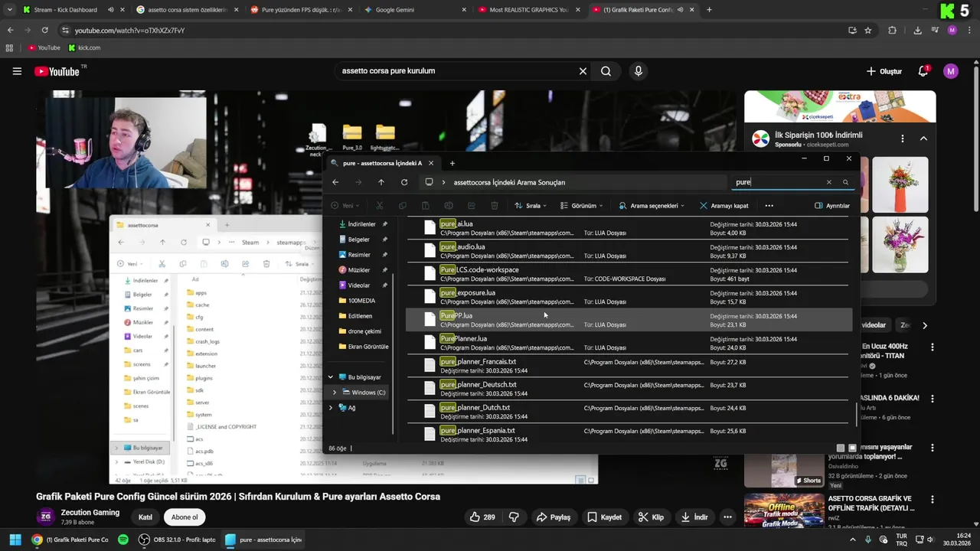Close the 'pure - assettocorsa' Explorer tab
Image resolution: width=980 pixels, height=551 pixels.
[430, 163]
